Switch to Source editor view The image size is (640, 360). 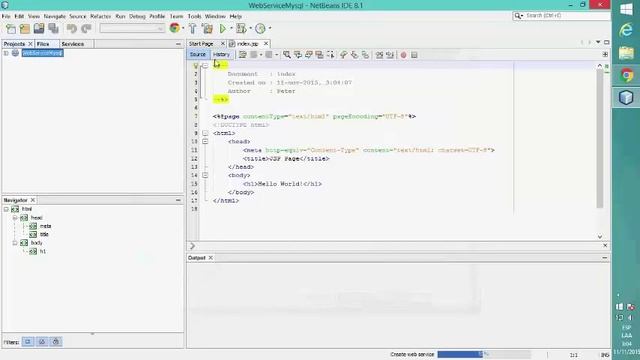[x=198, y=54]
